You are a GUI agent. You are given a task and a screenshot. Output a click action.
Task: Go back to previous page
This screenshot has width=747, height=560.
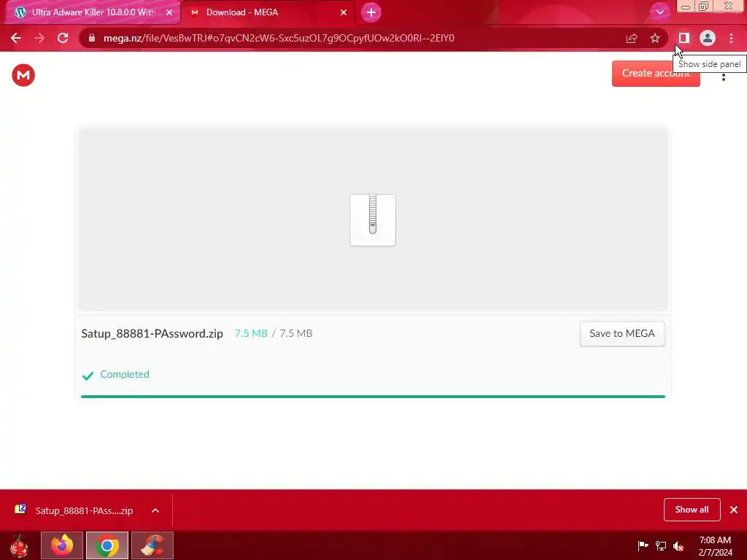click(16, 38)
